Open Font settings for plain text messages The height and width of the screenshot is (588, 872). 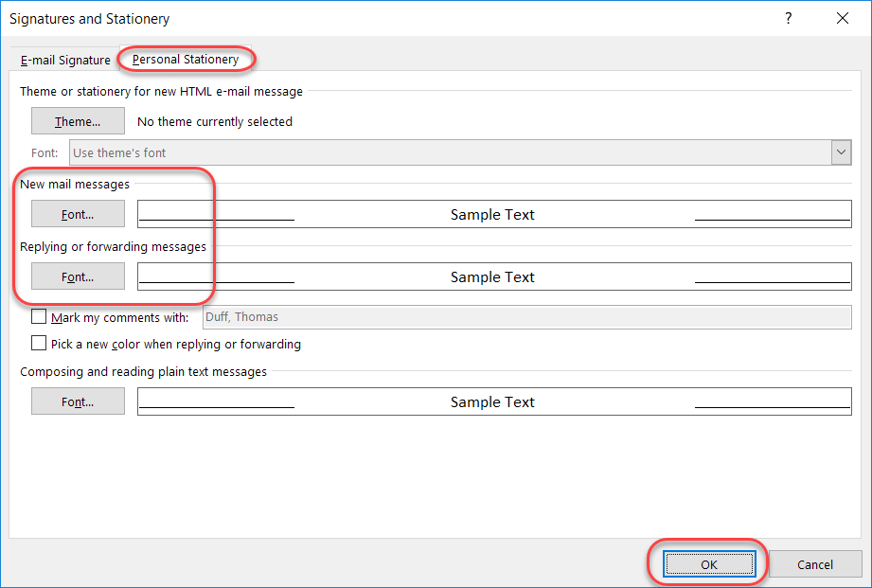tap(78, 401)
